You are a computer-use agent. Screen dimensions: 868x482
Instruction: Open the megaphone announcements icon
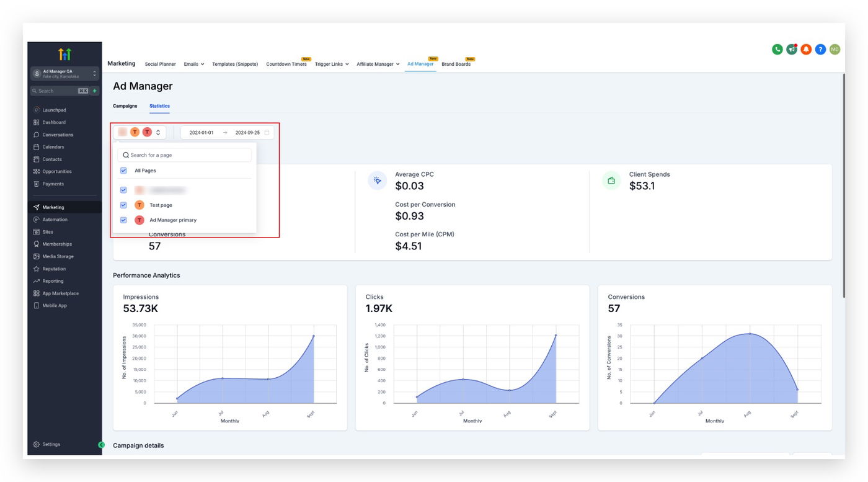coord(792,50)
